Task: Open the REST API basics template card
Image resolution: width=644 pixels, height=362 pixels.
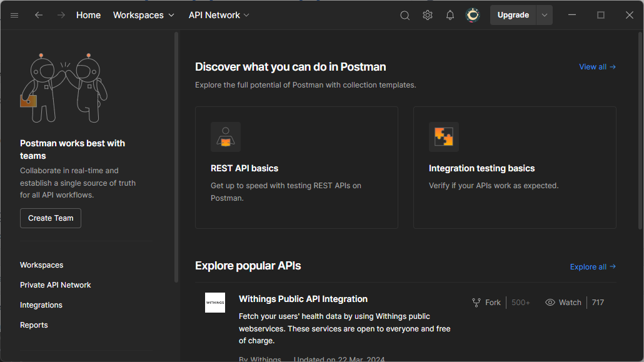Action: (x=296, y=168)
